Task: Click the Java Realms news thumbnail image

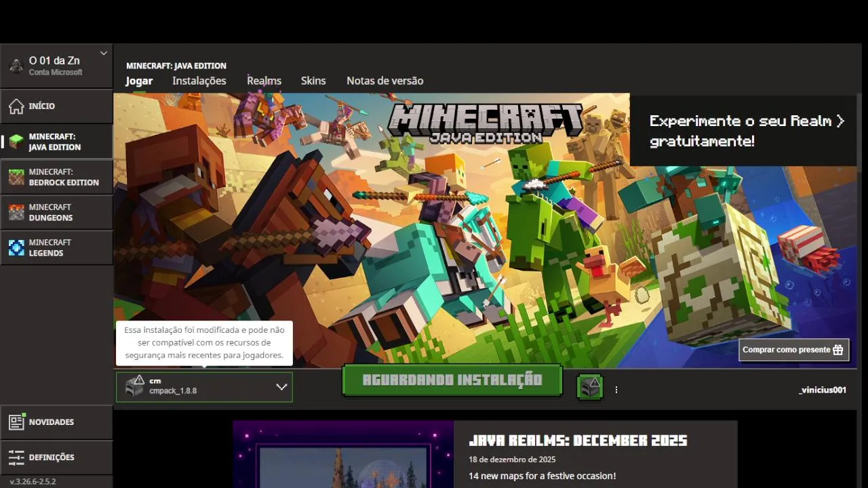Action: pyautogui.click(x=343, y=454)
